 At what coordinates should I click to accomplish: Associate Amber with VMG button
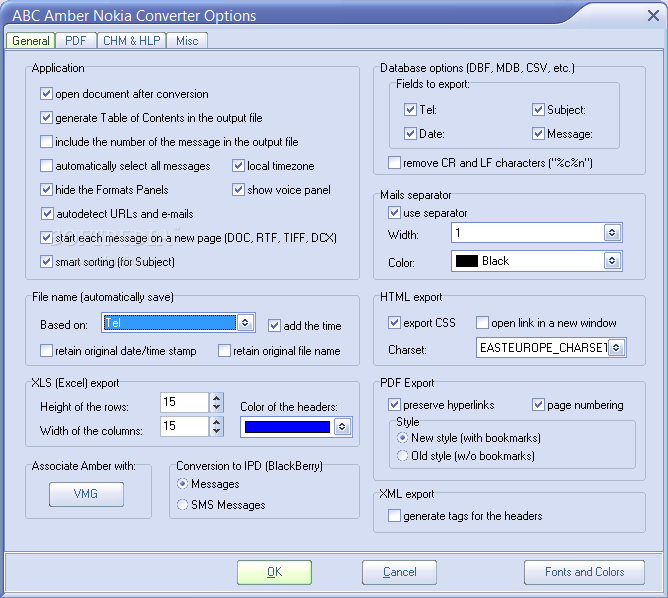point(86,494)
